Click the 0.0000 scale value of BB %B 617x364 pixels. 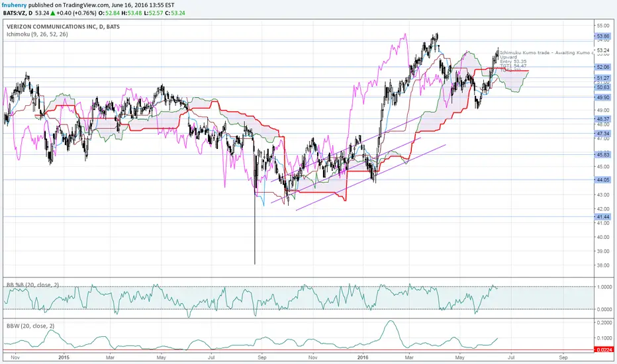click(x=604, y=309)
